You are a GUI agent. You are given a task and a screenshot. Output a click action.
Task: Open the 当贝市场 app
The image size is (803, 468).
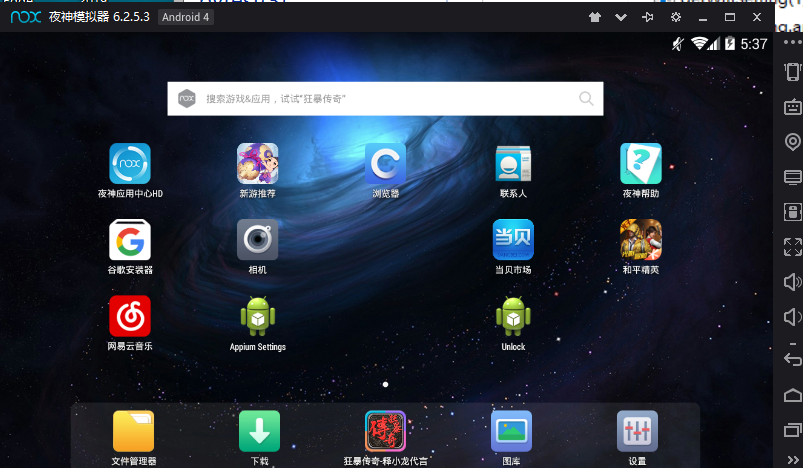tap(513, 240)
